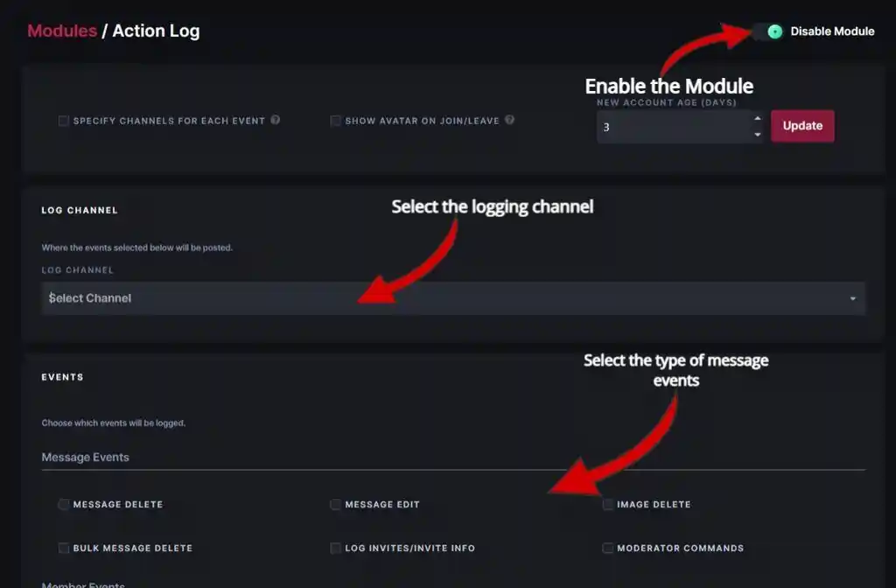Select the Bulk Message Delete checkbox
Screen dimensions: 896x588
[x=64, y=549]
